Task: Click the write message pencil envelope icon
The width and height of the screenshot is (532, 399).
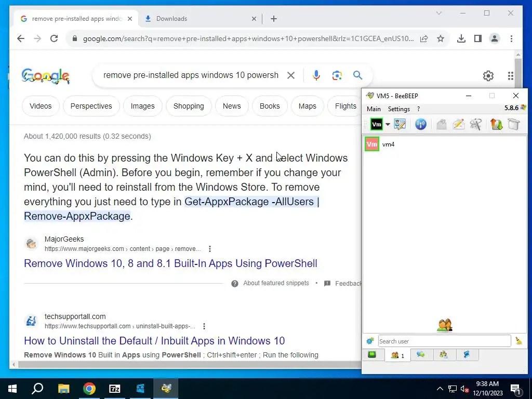Action: click(x=459, y=125)
